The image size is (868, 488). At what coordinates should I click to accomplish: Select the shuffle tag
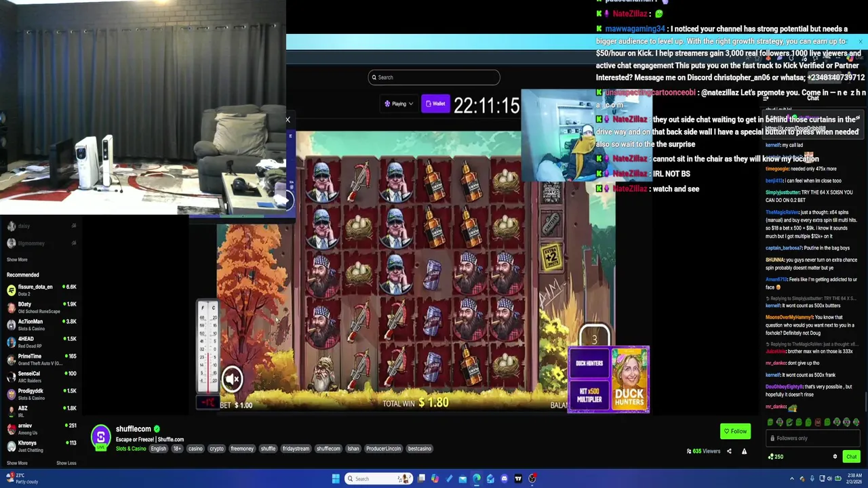coord(269,449)
